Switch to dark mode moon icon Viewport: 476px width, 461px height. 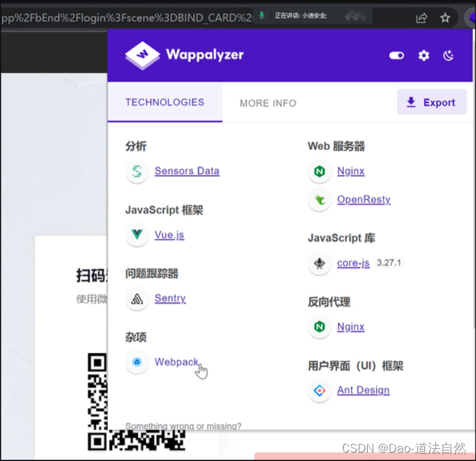448,56
